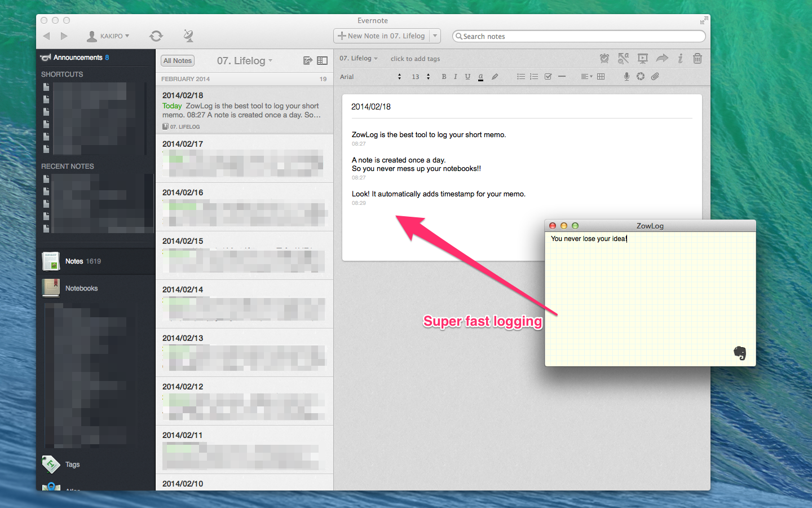Take a snapshot with camera icon
The height and width of the screenshot is (508, 812).
[x=641, y=77]
